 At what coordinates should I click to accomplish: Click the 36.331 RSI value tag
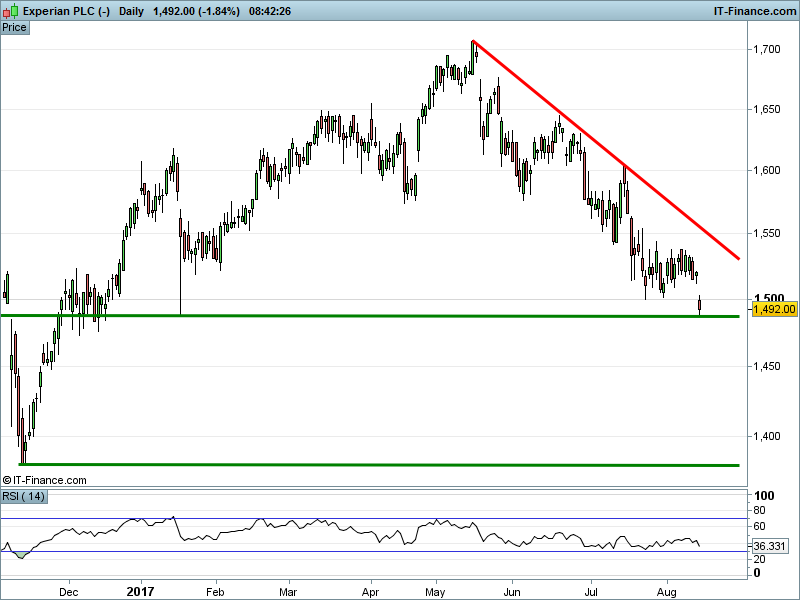coord(770,546)
